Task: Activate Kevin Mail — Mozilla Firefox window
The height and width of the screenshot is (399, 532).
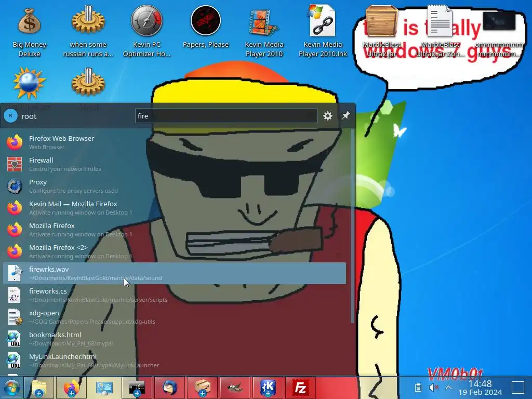Action: click(175, 208)
